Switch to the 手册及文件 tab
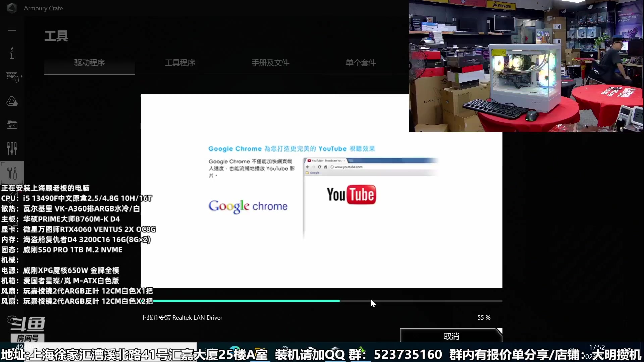 click(270, 63)
